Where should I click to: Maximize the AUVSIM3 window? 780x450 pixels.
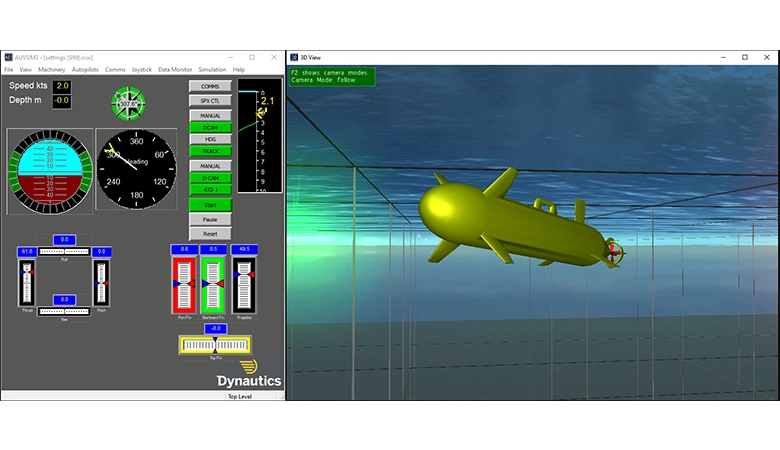pyautogui.click(x=252, y=58)
